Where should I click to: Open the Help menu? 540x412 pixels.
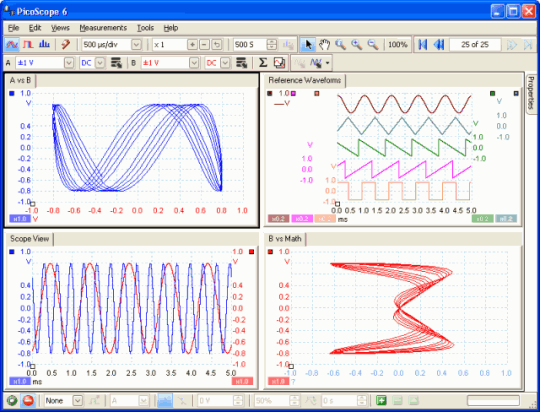(170, 28)
